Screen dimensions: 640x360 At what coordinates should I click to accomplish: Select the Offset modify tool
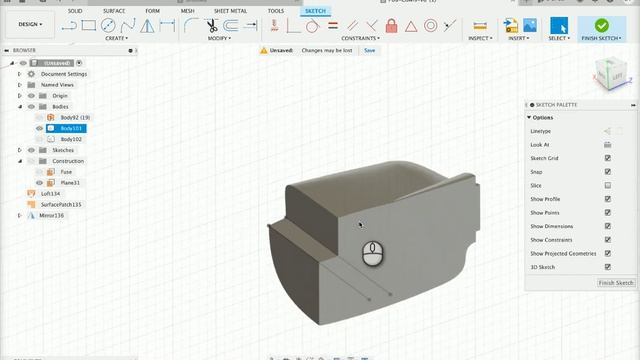click(x=231, y=26)
